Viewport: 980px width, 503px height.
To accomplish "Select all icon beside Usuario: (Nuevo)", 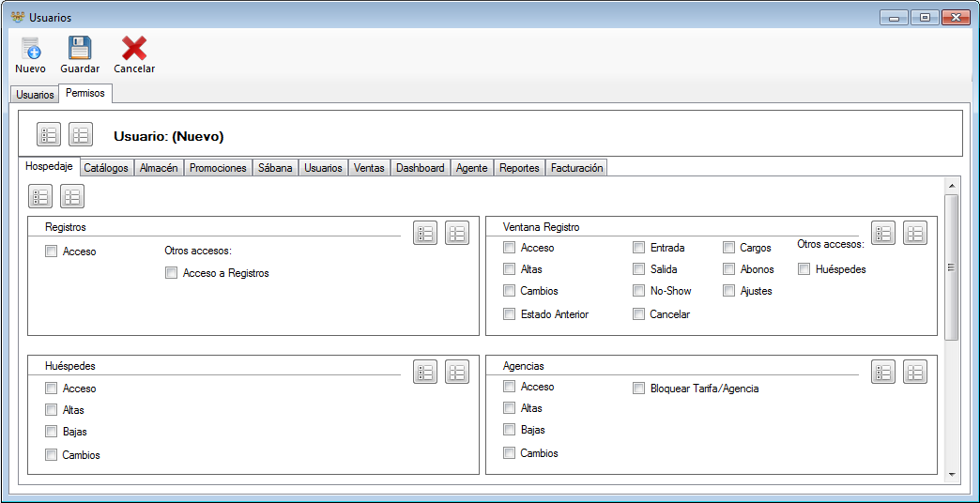I will 49,134.
